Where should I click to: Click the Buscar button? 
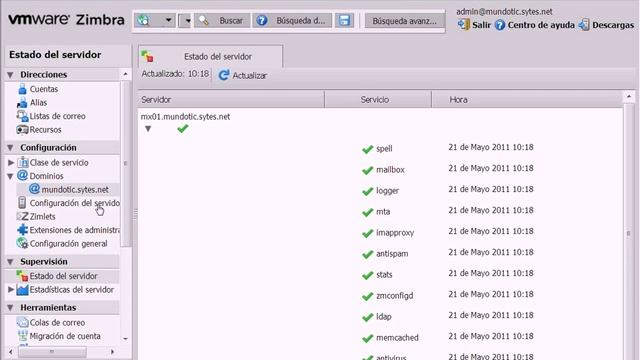pyautogui.click(x=222, y=20)
